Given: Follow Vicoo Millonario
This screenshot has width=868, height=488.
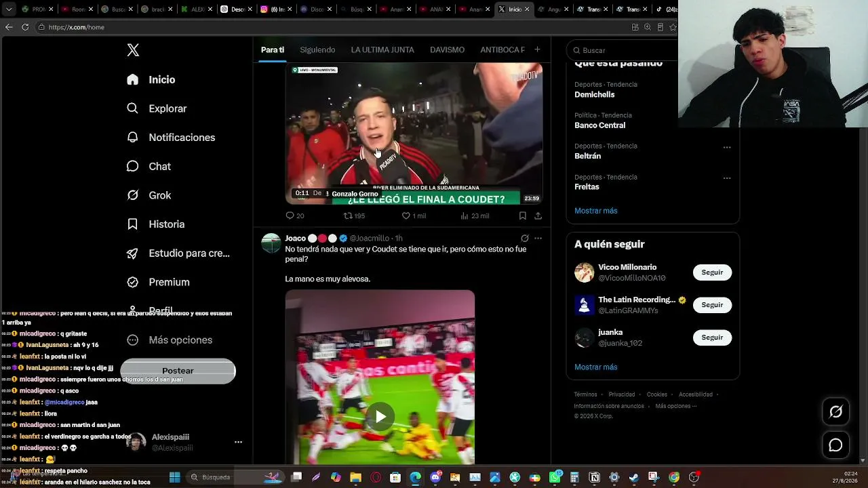Looking at the screenshot, I should coord(712,272).
